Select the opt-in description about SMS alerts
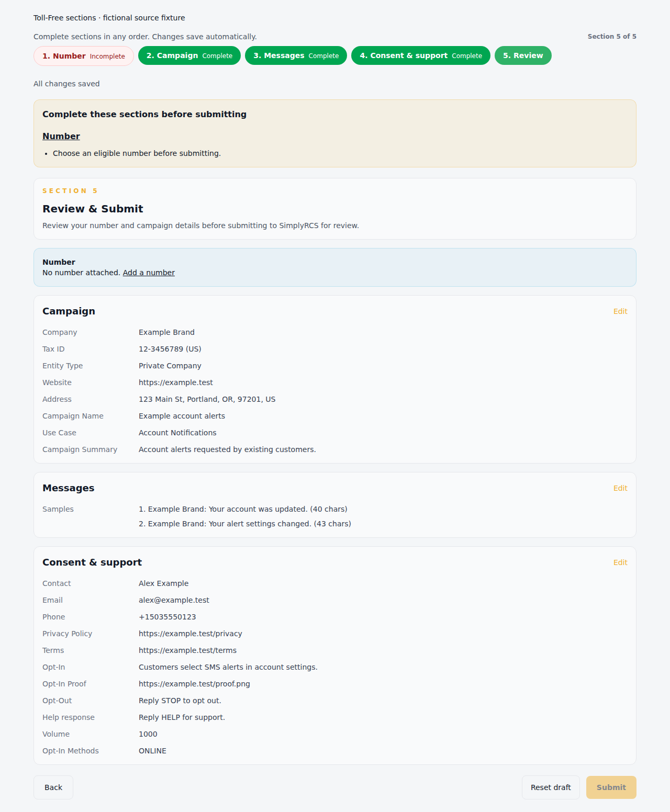 coord(228,667)
